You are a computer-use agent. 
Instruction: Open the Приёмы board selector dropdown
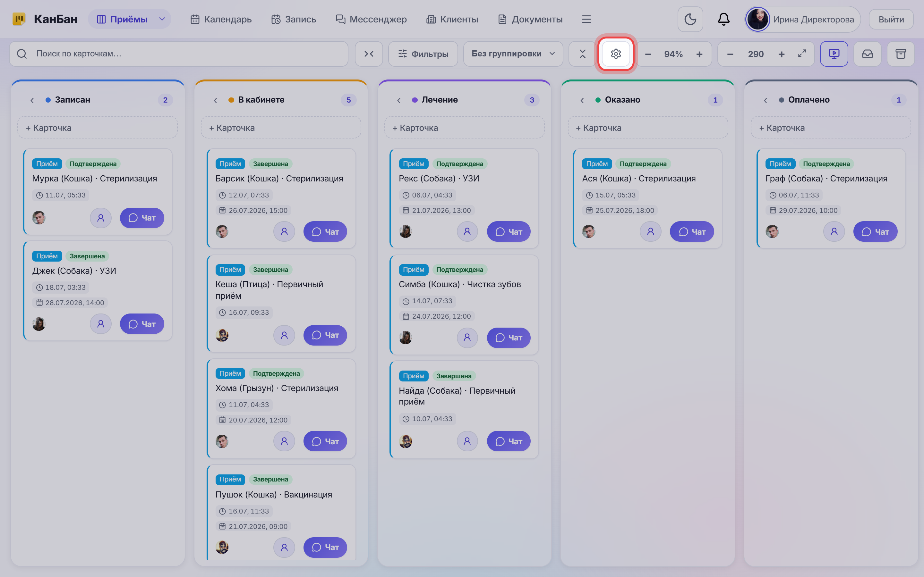[130, 19]
